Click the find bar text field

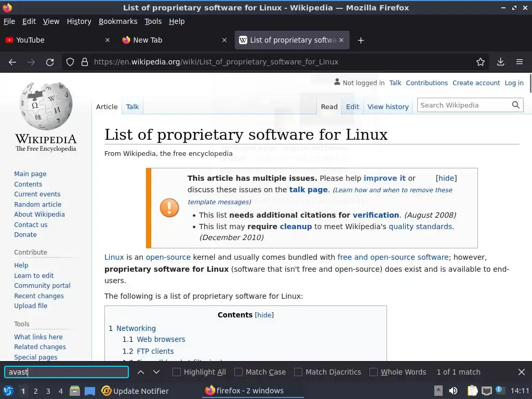pos(66,372)
